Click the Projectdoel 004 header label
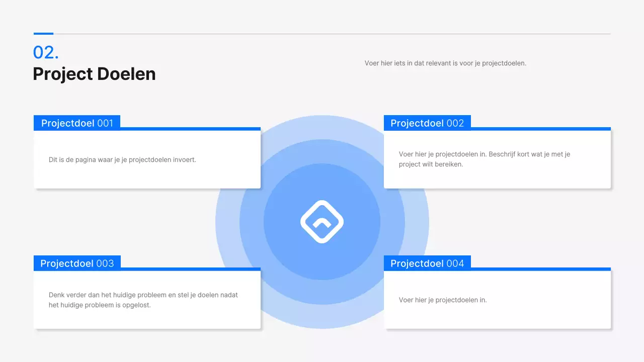Viewport: 644px width, 362px height. [427, 263]
